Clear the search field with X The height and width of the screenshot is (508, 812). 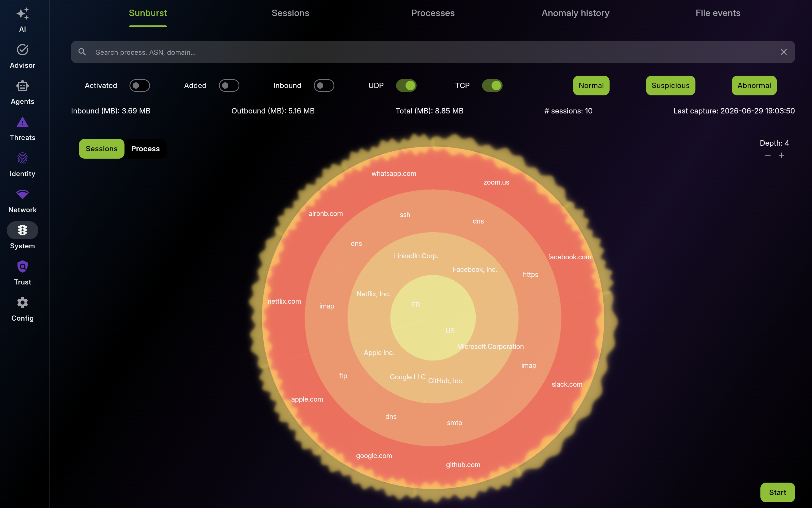[x=784, y=52]
